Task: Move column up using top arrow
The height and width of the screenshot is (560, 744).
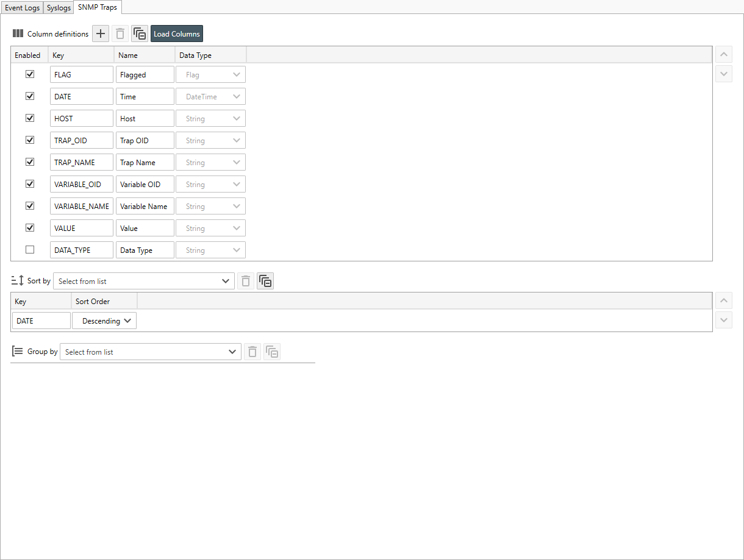Action: [x=724, y=54]
